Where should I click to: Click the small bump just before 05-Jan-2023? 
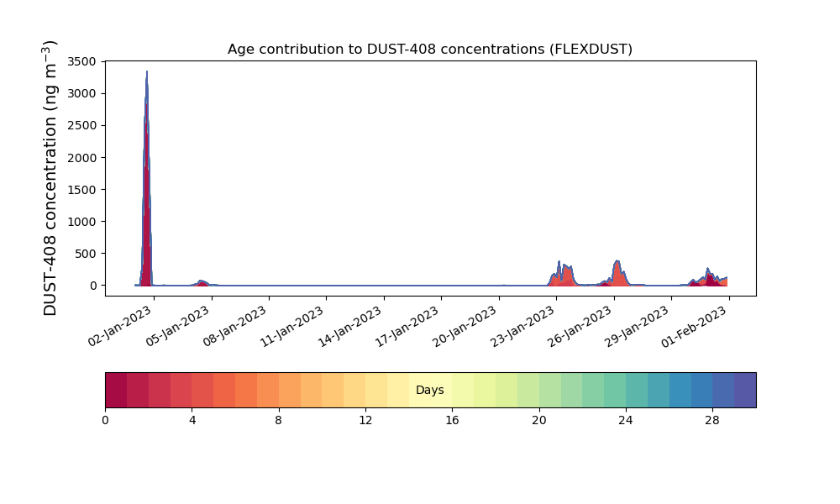(201, 281)
